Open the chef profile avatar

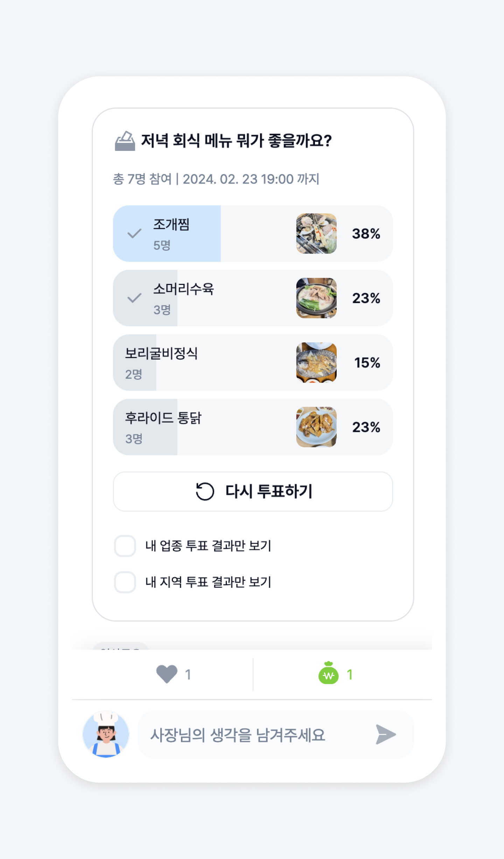click(x=106, y=734)
